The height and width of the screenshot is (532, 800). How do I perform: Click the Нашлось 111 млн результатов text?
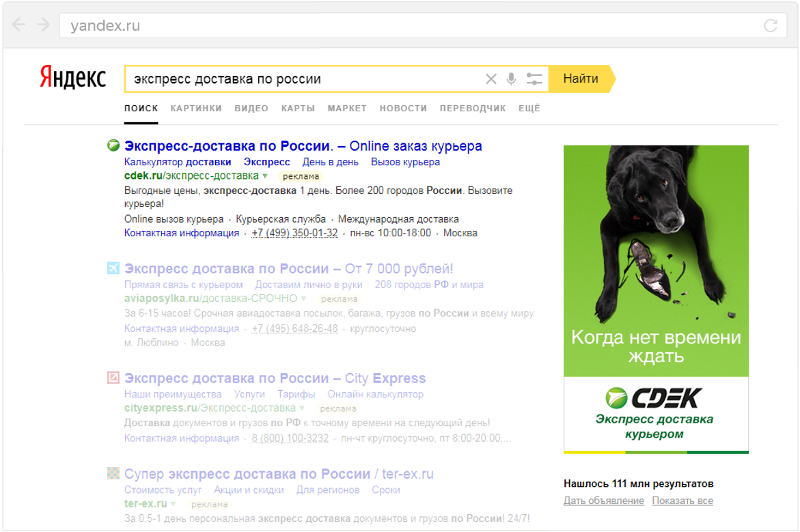pyautogui.click(x=639, y=484)
